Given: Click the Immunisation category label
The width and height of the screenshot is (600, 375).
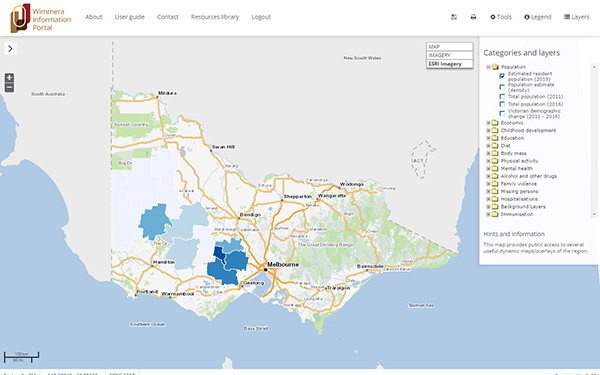Looking at the screenshot, I should (x=517, y=214).
